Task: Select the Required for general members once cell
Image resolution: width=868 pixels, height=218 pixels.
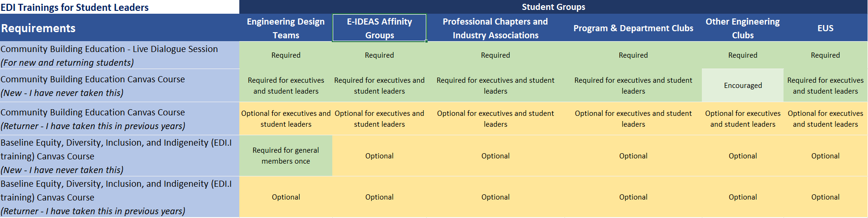Action: tap(286, 156)
